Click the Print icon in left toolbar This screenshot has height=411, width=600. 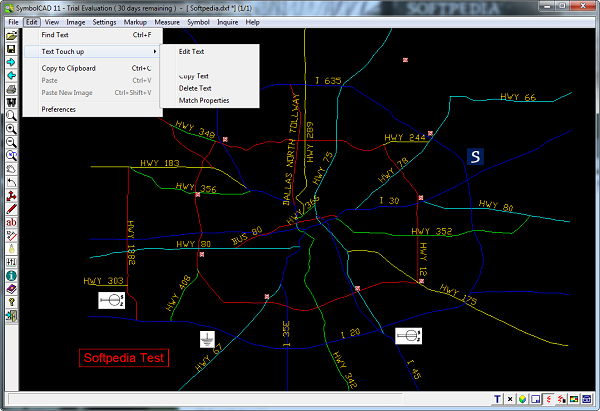point(10,89)
